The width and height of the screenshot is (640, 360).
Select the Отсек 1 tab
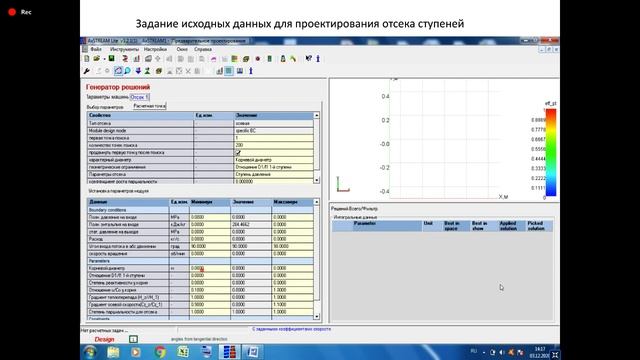click(x=140, y=97)
